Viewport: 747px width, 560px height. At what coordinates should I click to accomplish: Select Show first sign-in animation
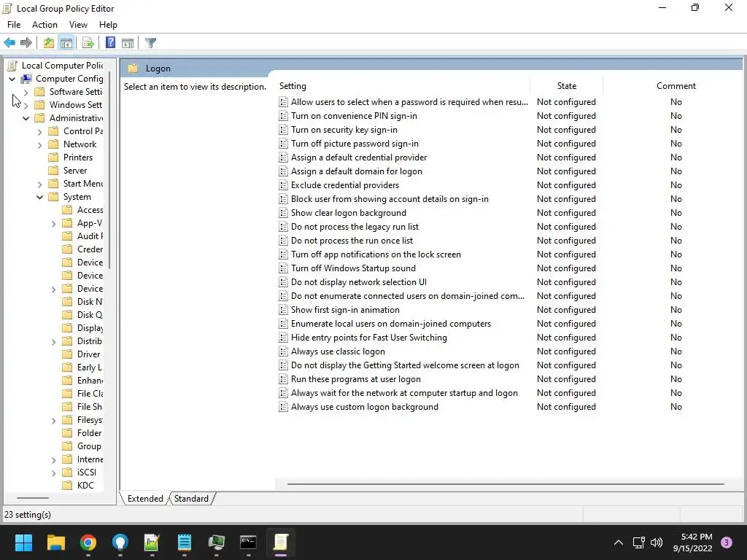pyautogui.click(x=345, y=309)
